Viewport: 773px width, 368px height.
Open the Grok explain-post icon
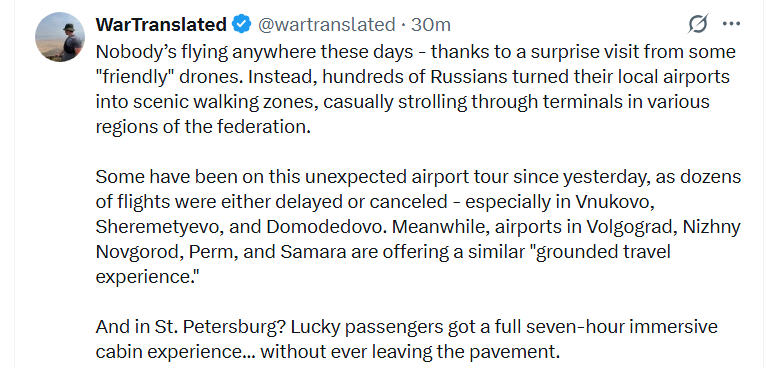(698, 24)
